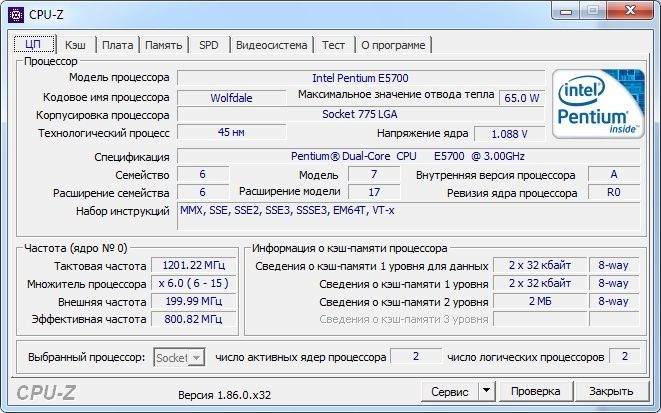Click the Расширение семейства value 6
This screenshot has width=661, height=413.
203,192
